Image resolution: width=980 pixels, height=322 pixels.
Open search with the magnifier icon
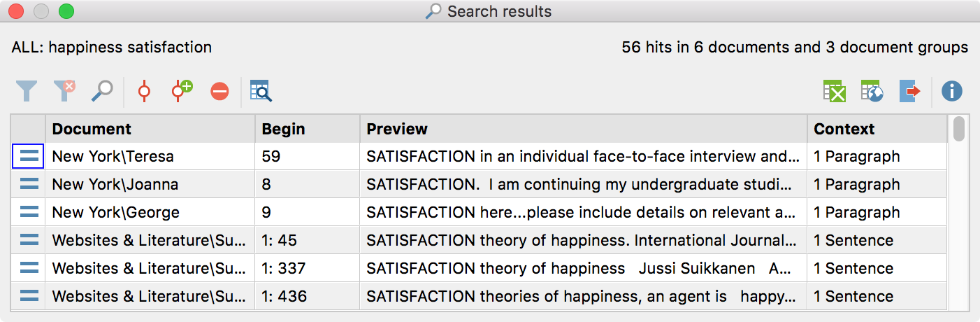(102, 91)
